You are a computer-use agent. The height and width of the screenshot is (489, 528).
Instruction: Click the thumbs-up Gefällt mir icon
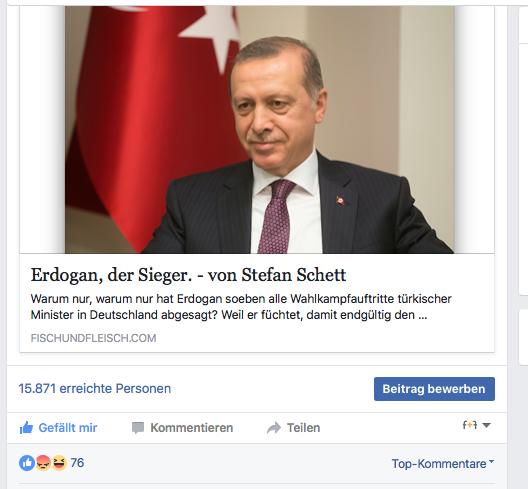click(26, 428)
